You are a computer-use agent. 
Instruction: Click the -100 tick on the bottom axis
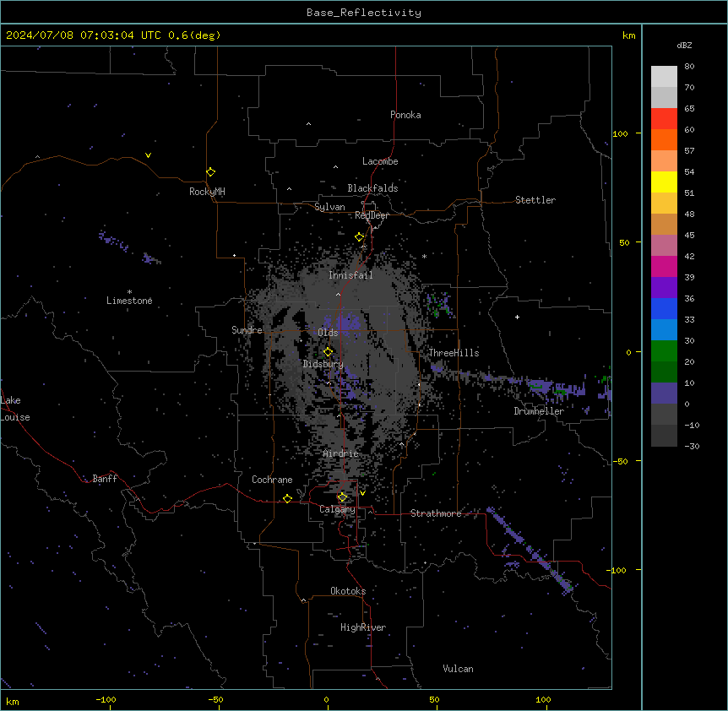106,699
